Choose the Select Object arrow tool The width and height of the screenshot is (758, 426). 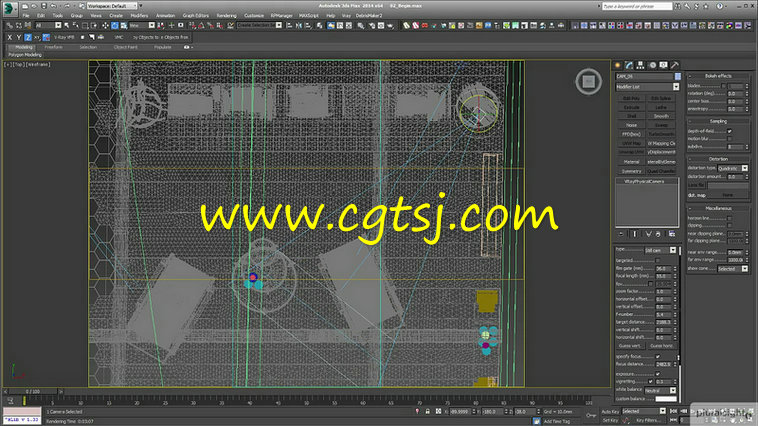(x=66, y=25)
